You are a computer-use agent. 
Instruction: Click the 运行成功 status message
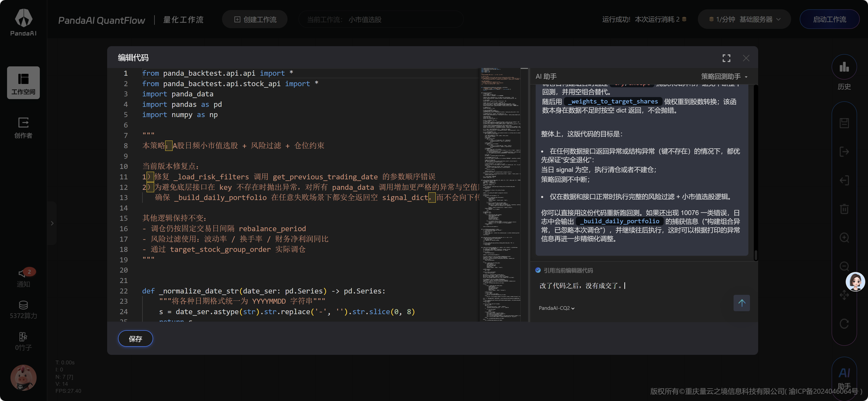616,20
